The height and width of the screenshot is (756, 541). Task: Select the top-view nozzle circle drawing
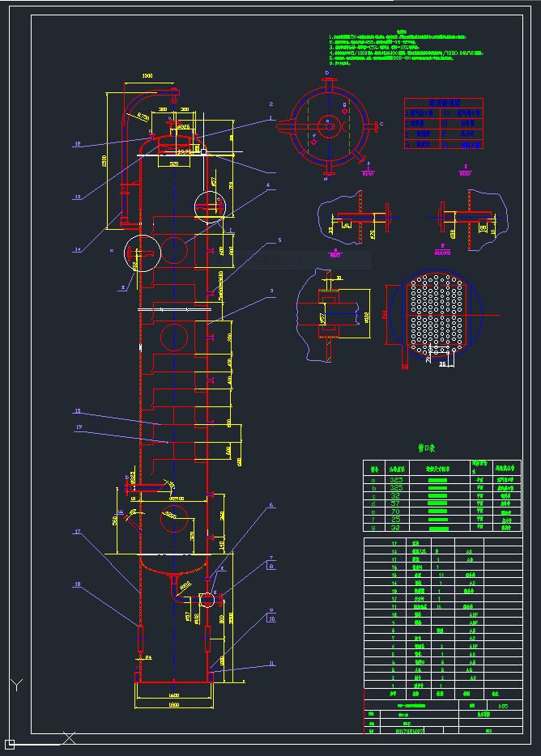328,126
